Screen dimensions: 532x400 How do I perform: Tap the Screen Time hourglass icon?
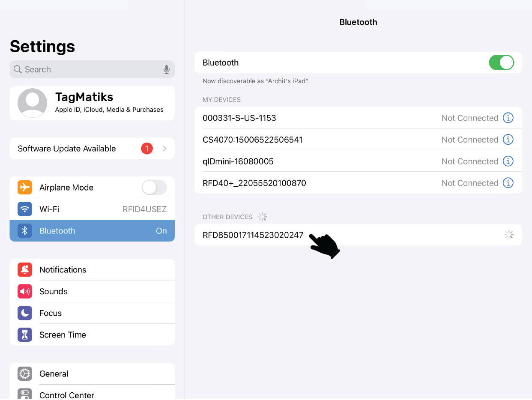25,335
